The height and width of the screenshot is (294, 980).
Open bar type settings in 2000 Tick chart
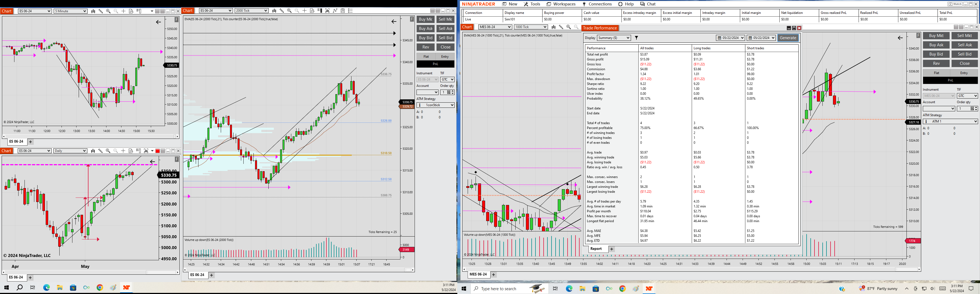(274, 11)
